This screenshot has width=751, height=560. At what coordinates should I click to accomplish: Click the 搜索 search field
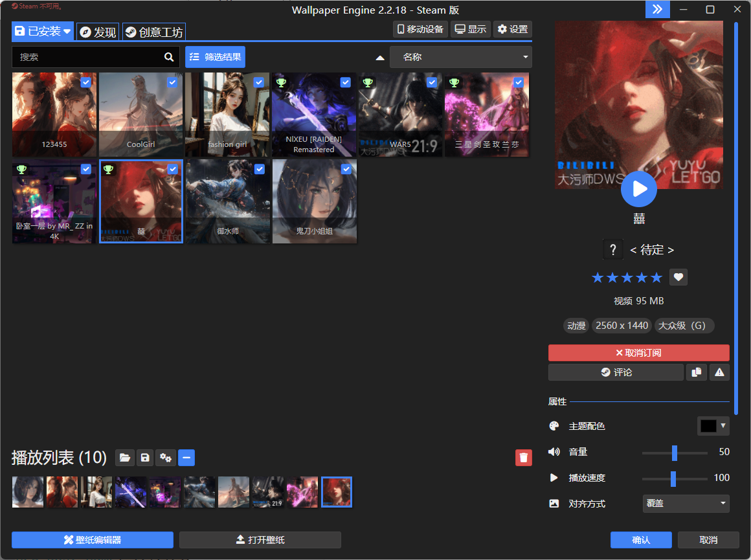pos(95,57)
